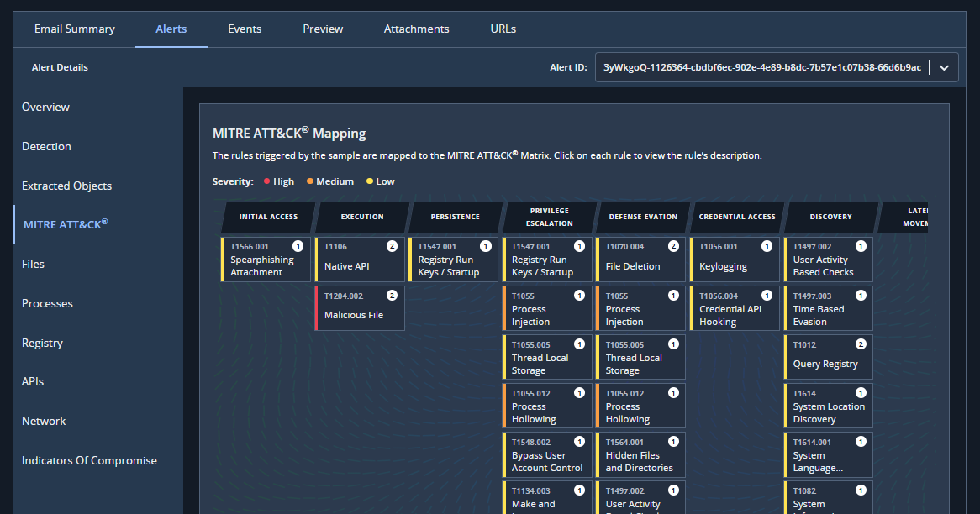Click count badge on Hidden Files and Directories
980x514 pixels.
click(x=673, y=442)
